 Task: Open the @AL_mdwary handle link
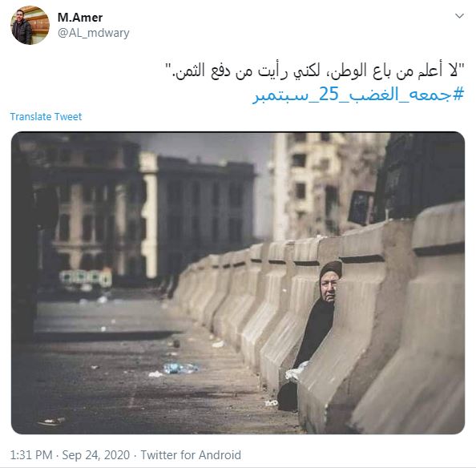pyautogui.click(x=94, y=33)
